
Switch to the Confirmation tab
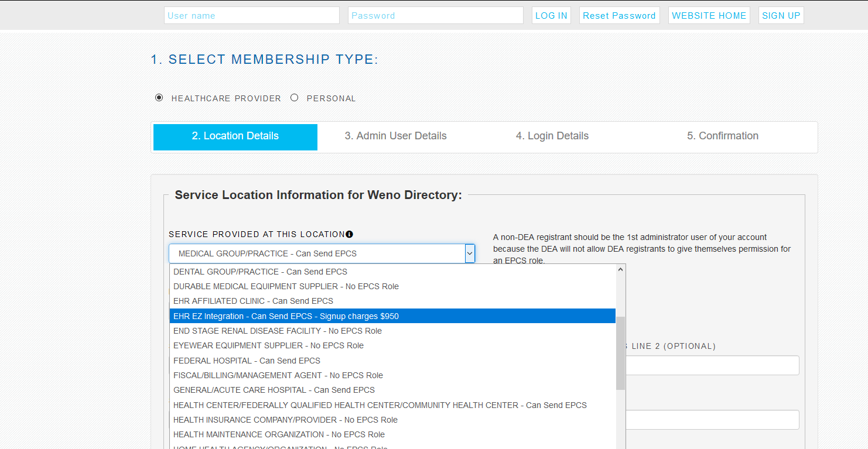723,136
